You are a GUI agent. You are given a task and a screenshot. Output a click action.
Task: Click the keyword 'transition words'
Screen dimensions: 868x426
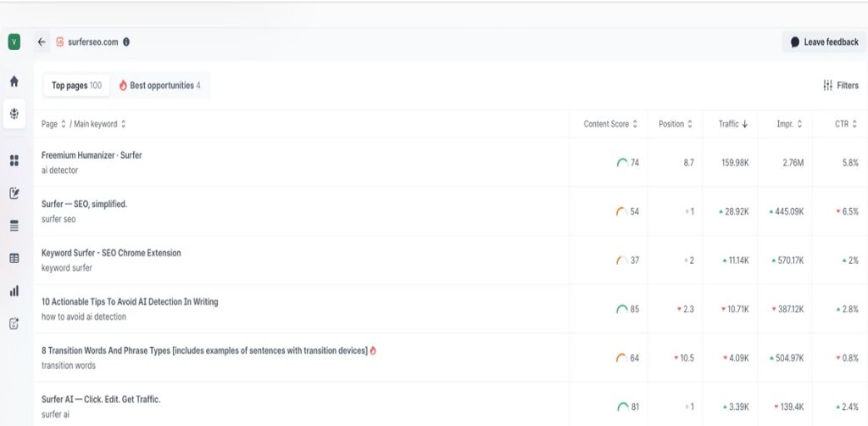(69, 366)
